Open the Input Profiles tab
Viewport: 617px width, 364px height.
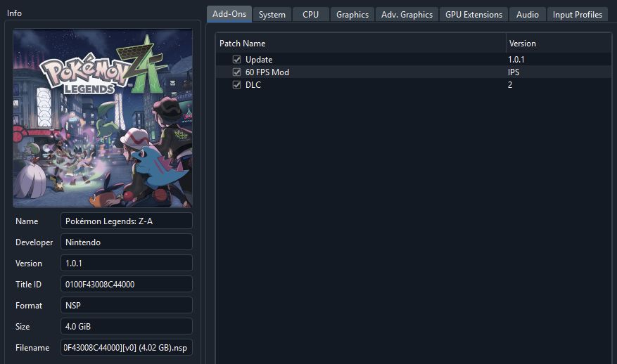(578, 15)
